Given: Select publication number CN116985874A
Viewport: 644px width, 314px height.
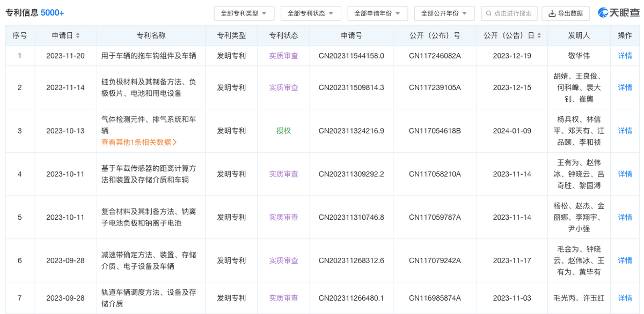Looking at the screenshot, I should point(435,298).
